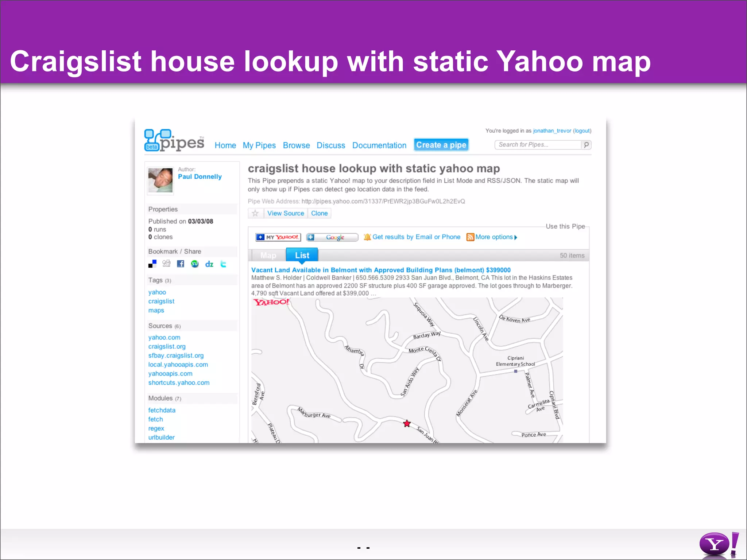Open sfbay.craigslist.org source link
Screen dimensions: 747x560
pos(176,356)
